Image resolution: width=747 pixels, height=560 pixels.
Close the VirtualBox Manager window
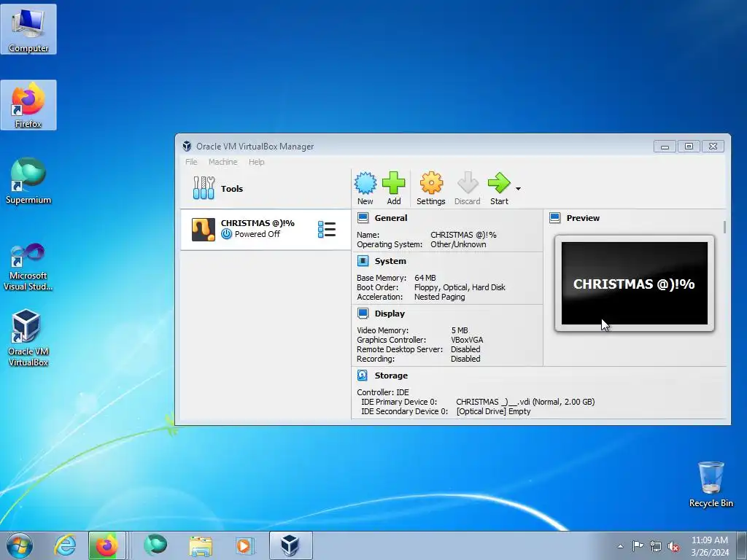click(713, 146)
